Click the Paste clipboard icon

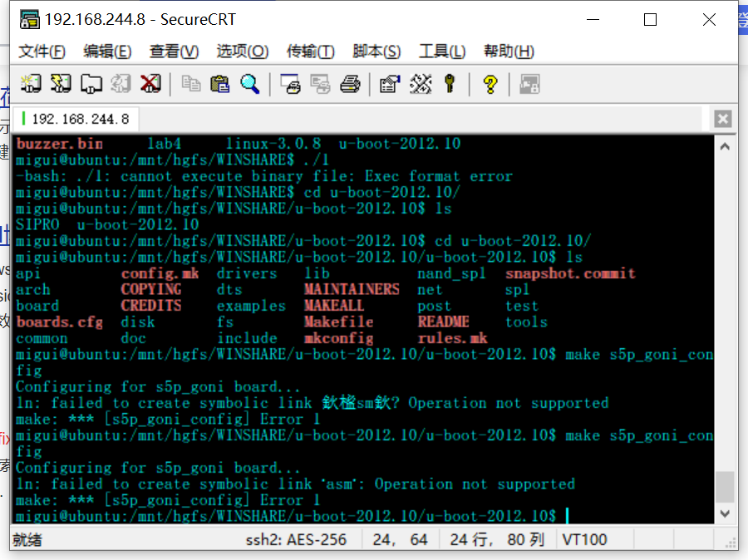(220, 84)
